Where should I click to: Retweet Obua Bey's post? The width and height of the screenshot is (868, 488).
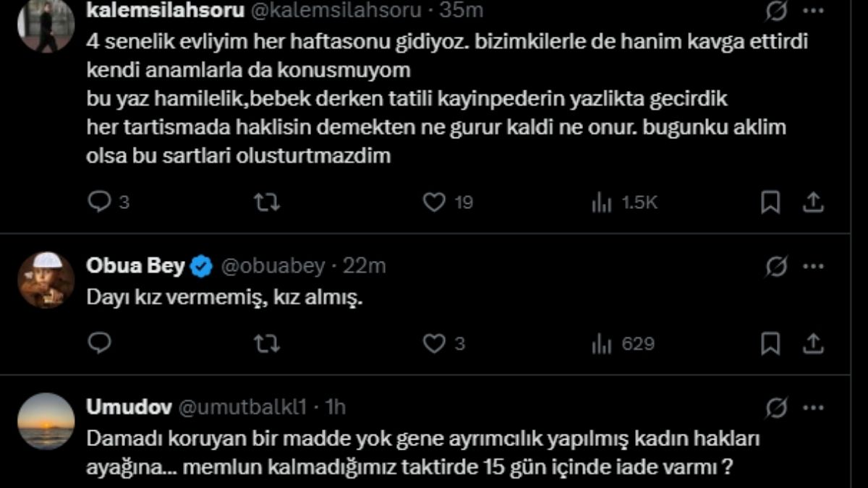[x=266, y=344]
